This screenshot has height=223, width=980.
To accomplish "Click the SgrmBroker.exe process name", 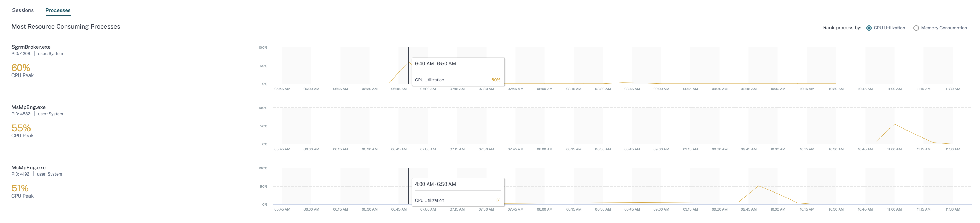I will pos(31,47).
